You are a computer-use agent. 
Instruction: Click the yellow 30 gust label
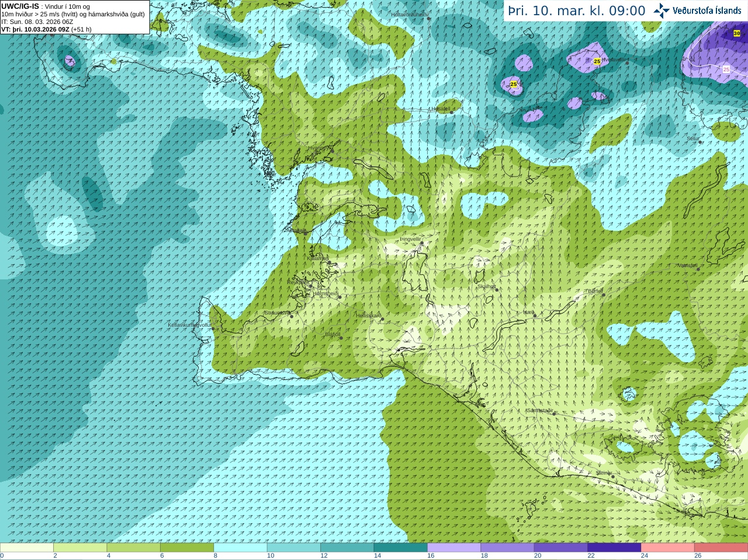(x=737, y=33)
